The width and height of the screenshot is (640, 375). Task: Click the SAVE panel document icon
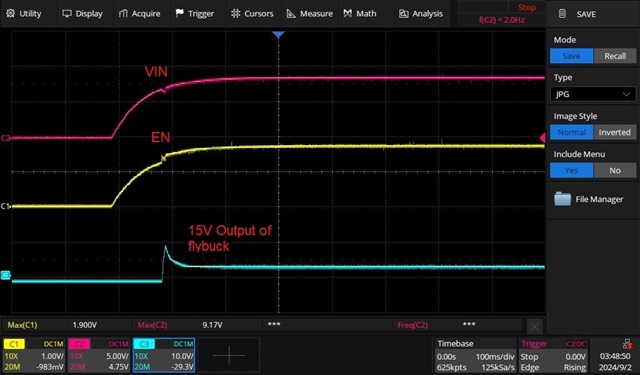coord(562,14)
